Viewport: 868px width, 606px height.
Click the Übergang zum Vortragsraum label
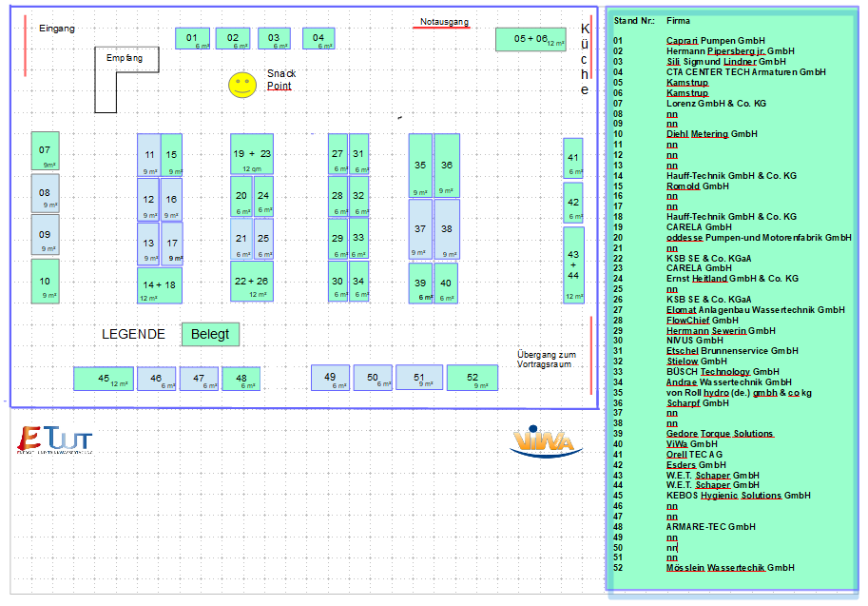tap(547, 359)
